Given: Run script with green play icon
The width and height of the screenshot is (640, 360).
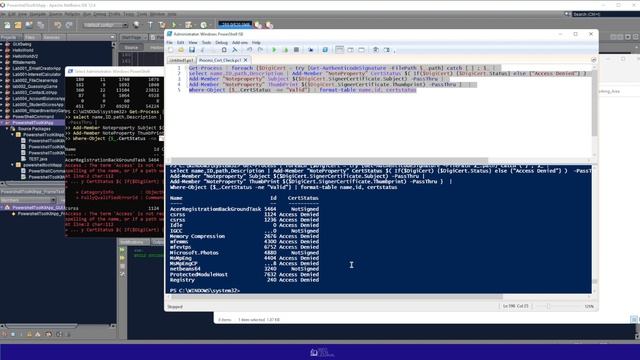Looking at the screenshot, I should pyautogui.click(x=274, y=50).
